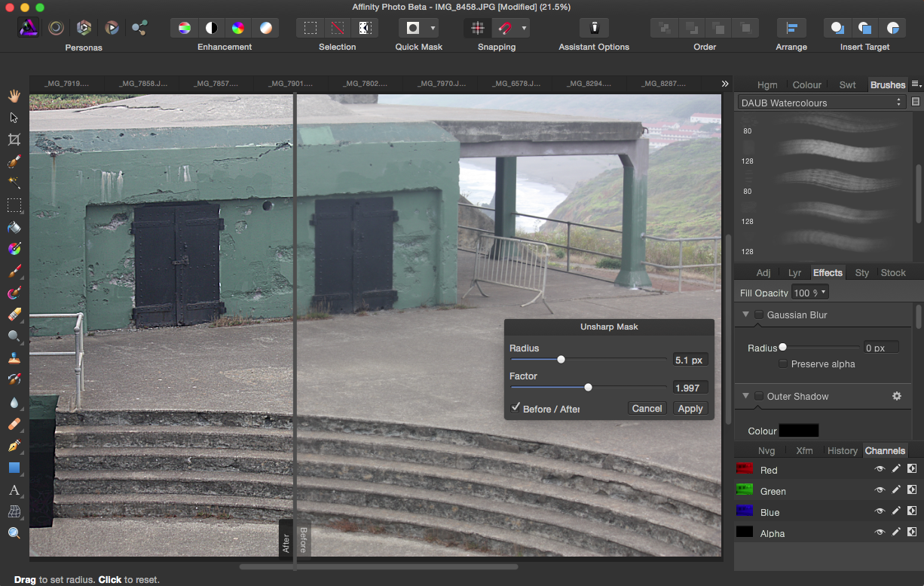Image resolution: width=924 pixels, height=586 pixels.
Task: Open Assistant Options
Action: (594, 28)
